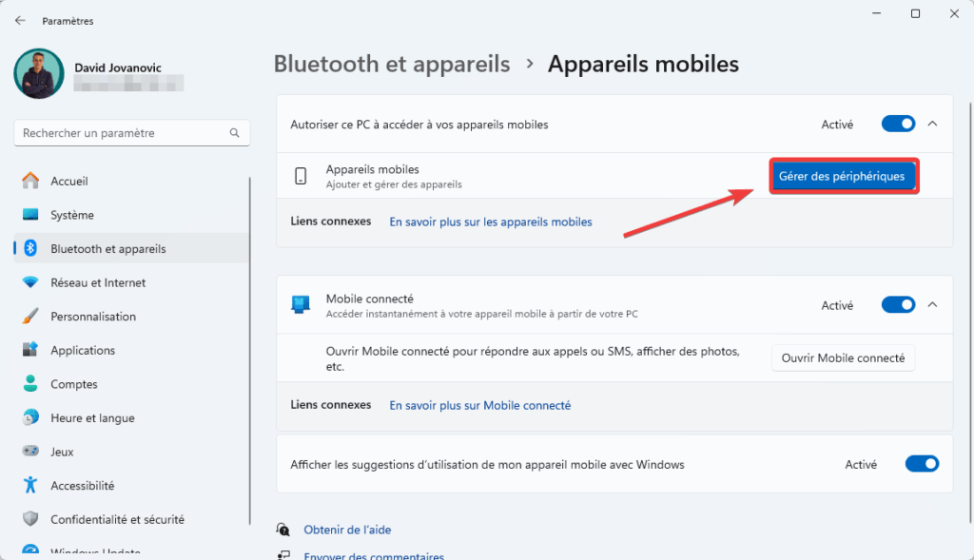The width and height of the screenshot is (974, 560).
Task: Toggle 'Autoriser ce PC à accéder' switch
Action: pos(898,125)
